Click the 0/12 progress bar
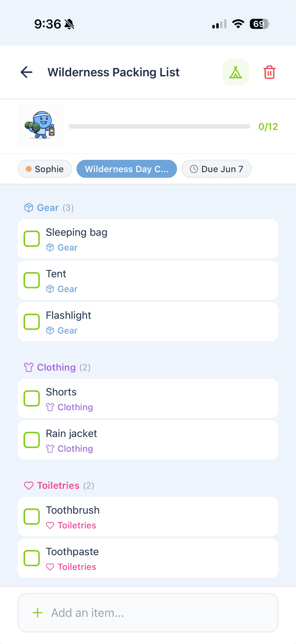The height and width of the screenshot is (644, 296). coord(159,125)
